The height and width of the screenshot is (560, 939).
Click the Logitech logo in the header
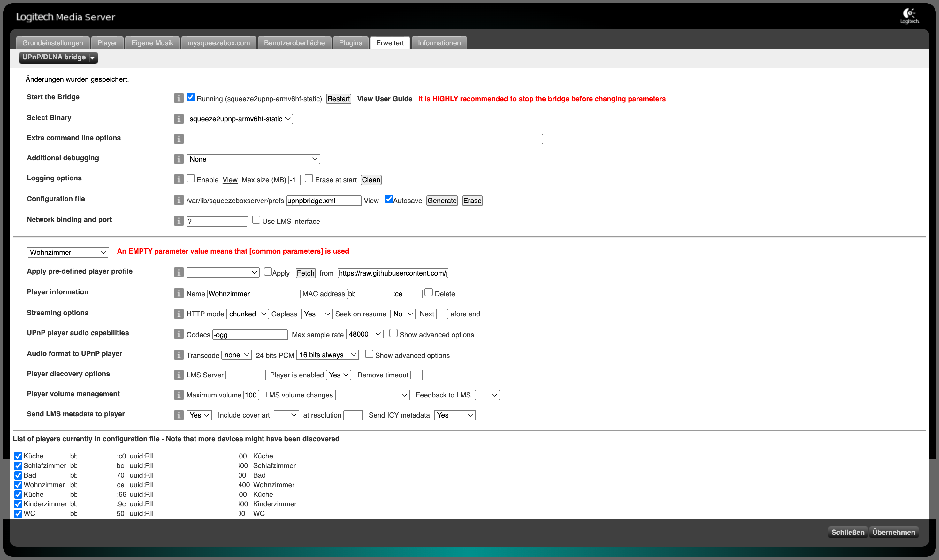909,16
